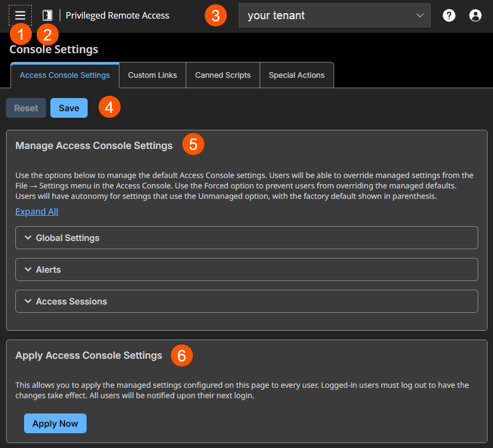Click Apply Now to push managed settings

click(x=55, y=423)
